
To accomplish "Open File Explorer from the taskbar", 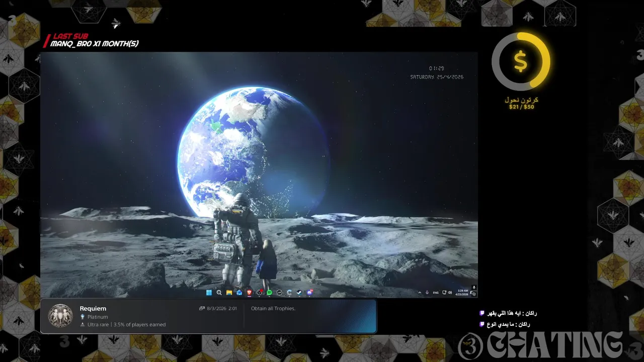I will click(229, 293).
